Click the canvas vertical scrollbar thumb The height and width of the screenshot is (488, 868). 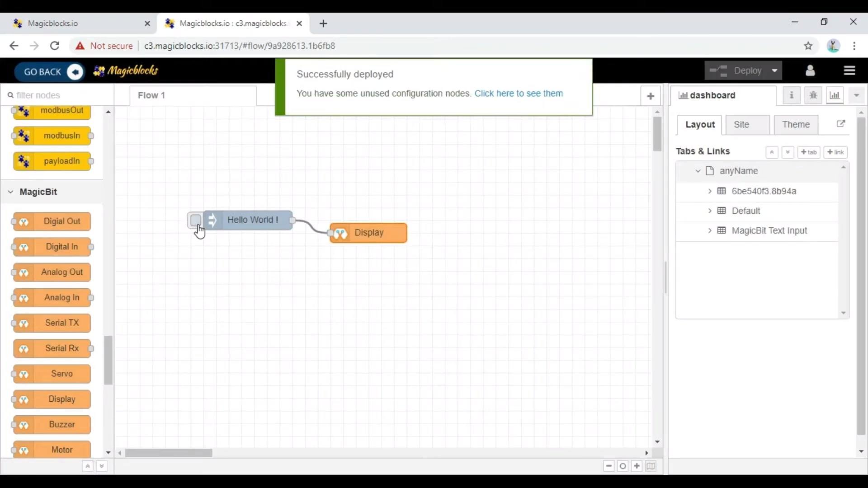(x=657, y=134)
